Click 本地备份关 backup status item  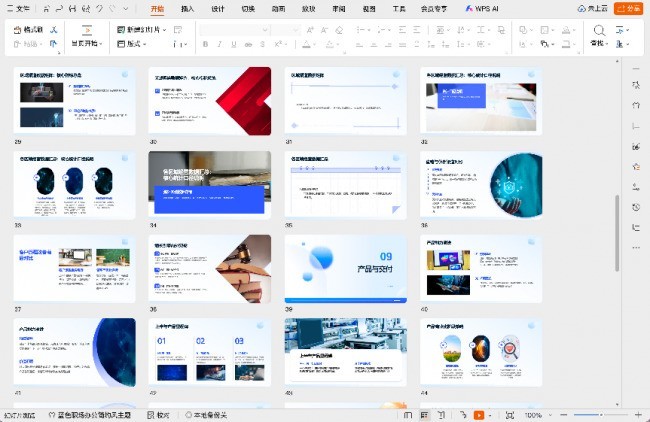(x=206, y=415)
